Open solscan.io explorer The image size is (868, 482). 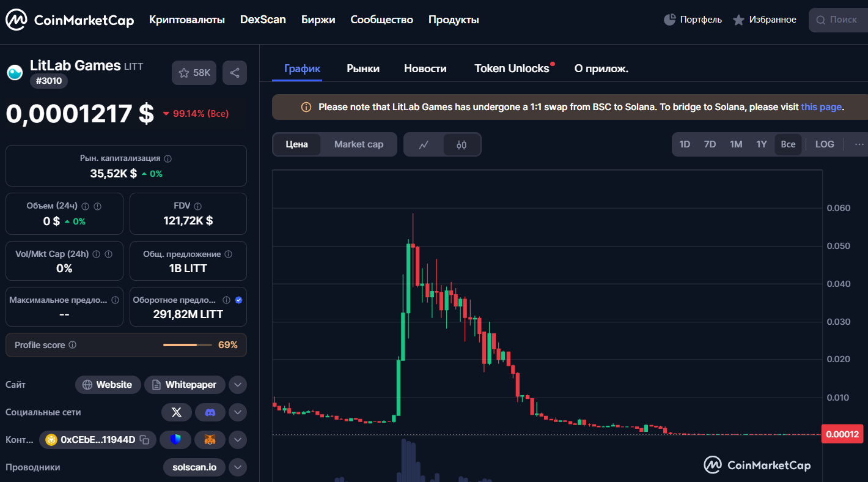pyautogui.click(x=194, y=467)
